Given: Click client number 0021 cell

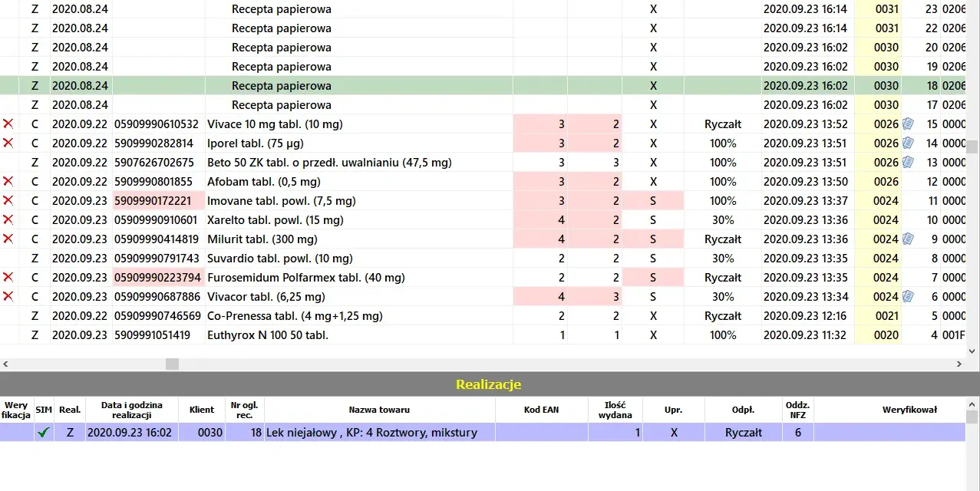Looking at the screenshot, I should (x=878, y=315).
